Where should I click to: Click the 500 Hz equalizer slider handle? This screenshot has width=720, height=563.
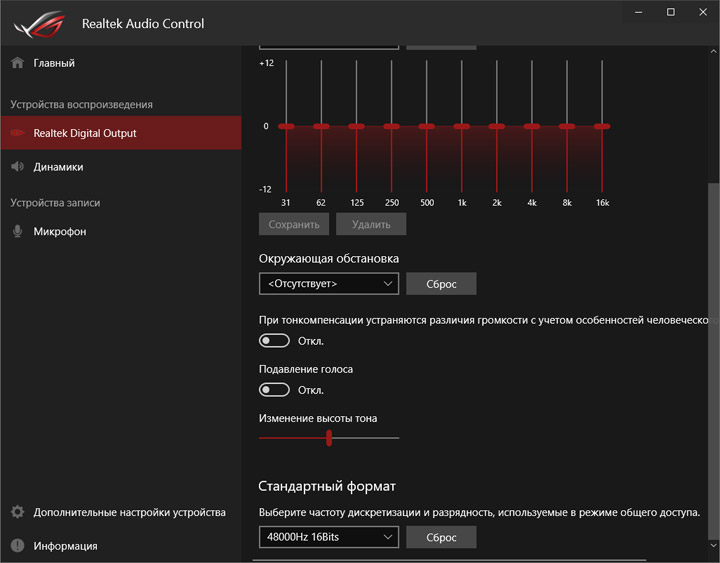427,126
